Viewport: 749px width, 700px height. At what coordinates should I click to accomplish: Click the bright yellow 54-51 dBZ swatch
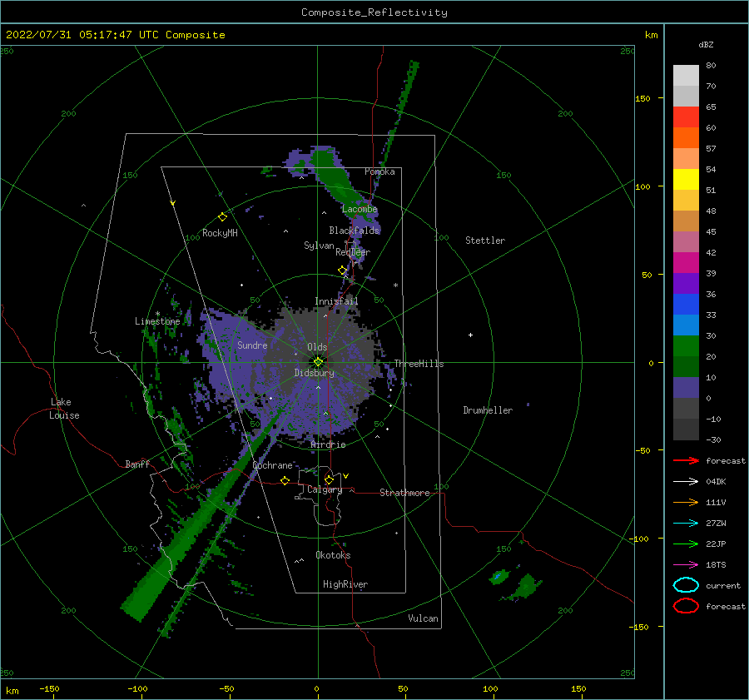(x=686, y=180)
